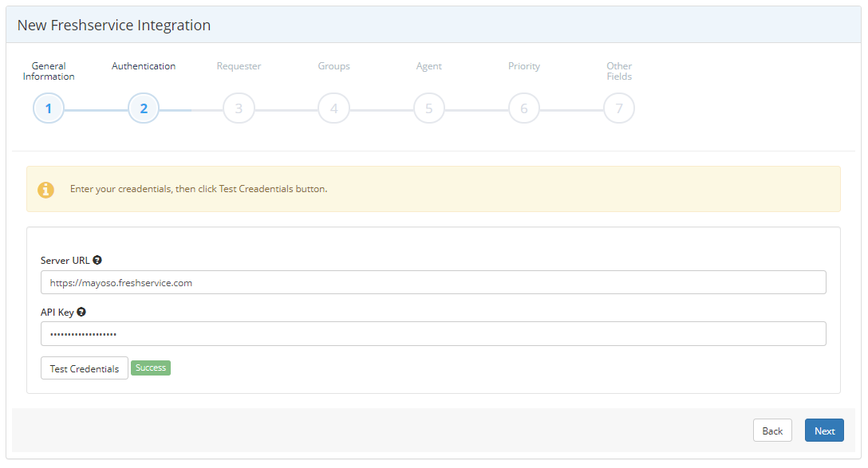868x468 pixels.
Task: Select step 1 circle for General Information
Action: coord(49,108)
